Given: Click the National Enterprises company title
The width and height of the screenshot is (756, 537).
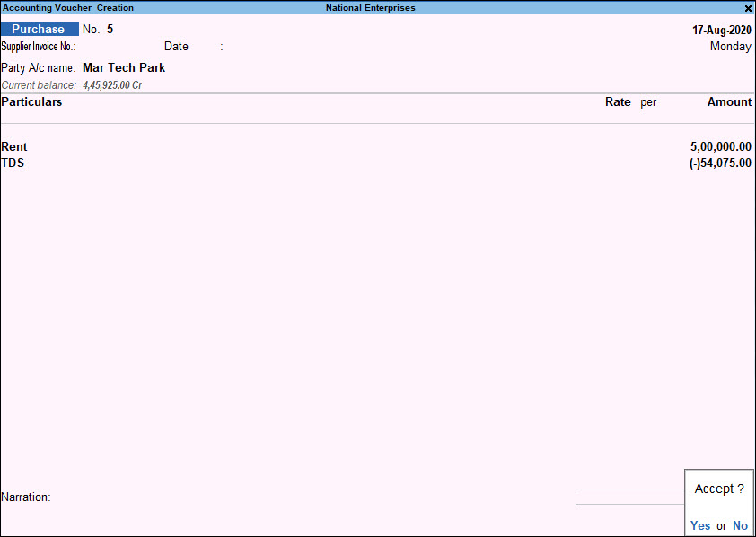Looking at the screenshot, I should [x=370, y=8].
